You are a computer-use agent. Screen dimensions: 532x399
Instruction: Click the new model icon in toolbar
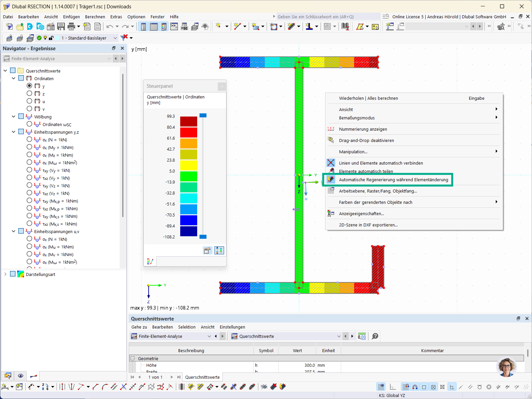(x=9, y=27)
